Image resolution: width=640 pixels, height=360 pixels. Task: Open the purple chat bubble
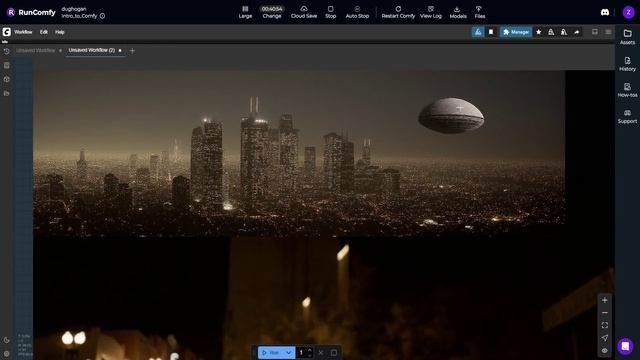625,346
